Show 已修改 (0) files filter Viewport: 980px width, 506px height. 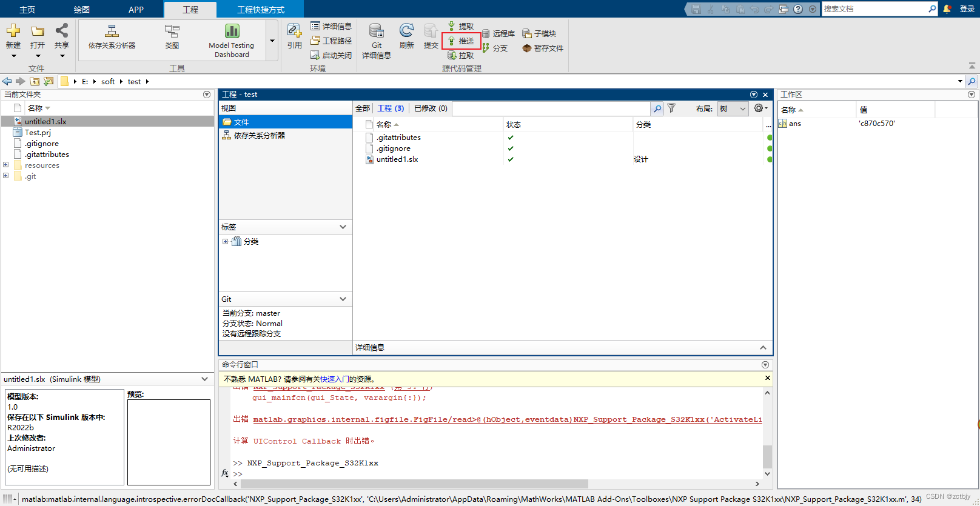431,108
